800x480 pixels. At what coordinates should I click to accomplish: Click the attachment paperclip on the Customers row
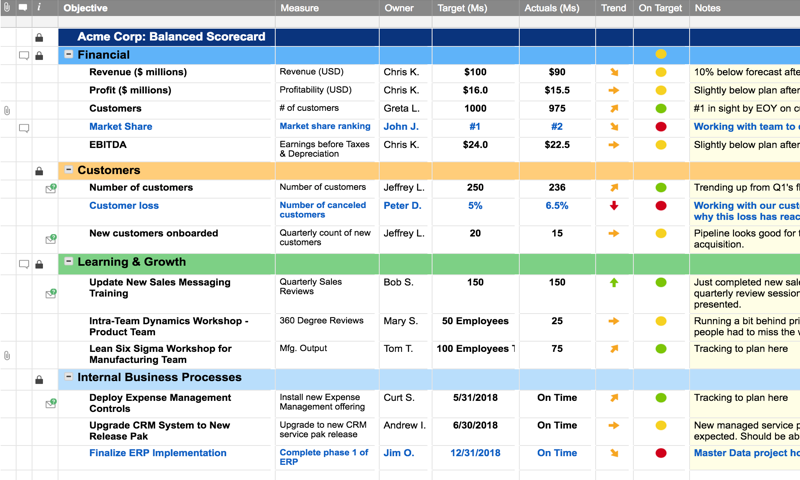pyautogui.click(x=7, y=110)
